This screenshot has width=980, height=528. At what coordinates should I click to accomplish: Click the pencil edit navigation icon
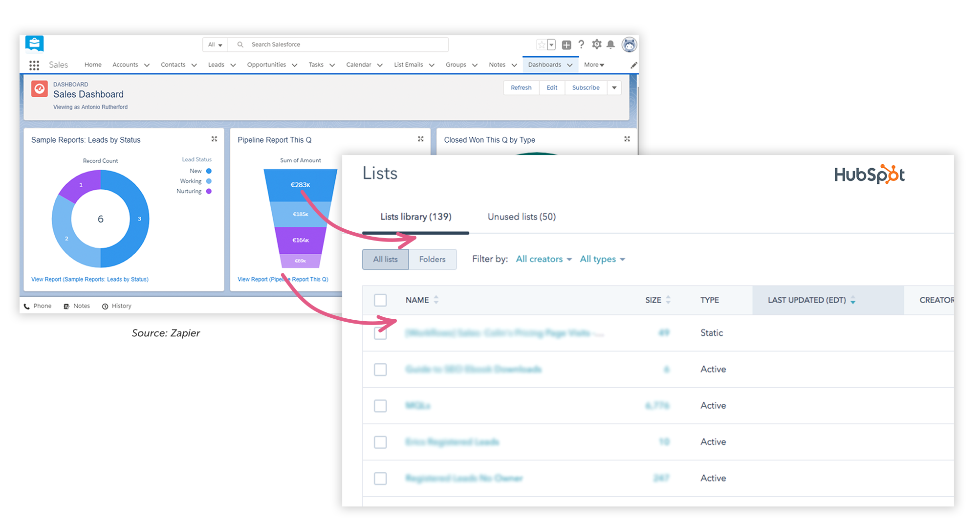tap(633, 65)
